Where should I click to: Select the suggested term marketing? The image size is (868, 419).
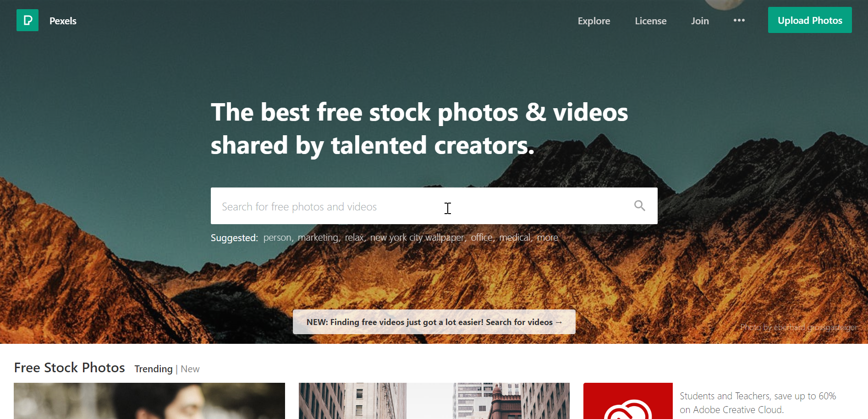tap(318, 237)
